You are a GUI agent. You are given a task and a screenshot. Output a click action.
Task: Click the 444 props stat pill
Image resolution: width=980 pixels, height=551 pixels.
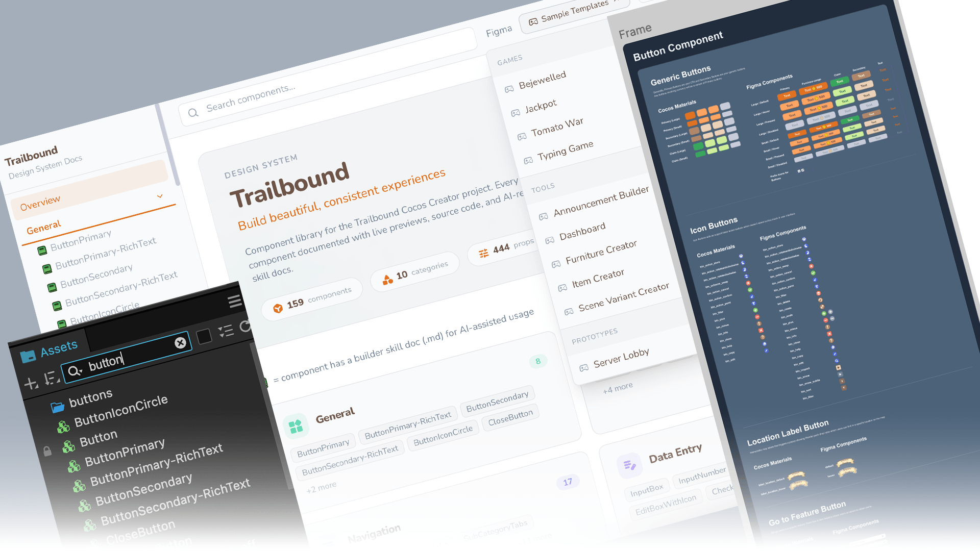click(505, 247)
